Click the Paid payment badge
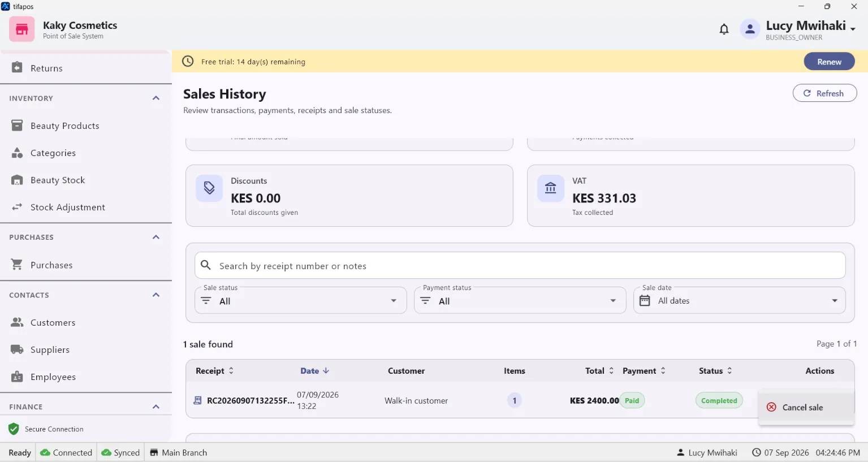The width and height of the screenshot is (868, 462). point(632,400)
